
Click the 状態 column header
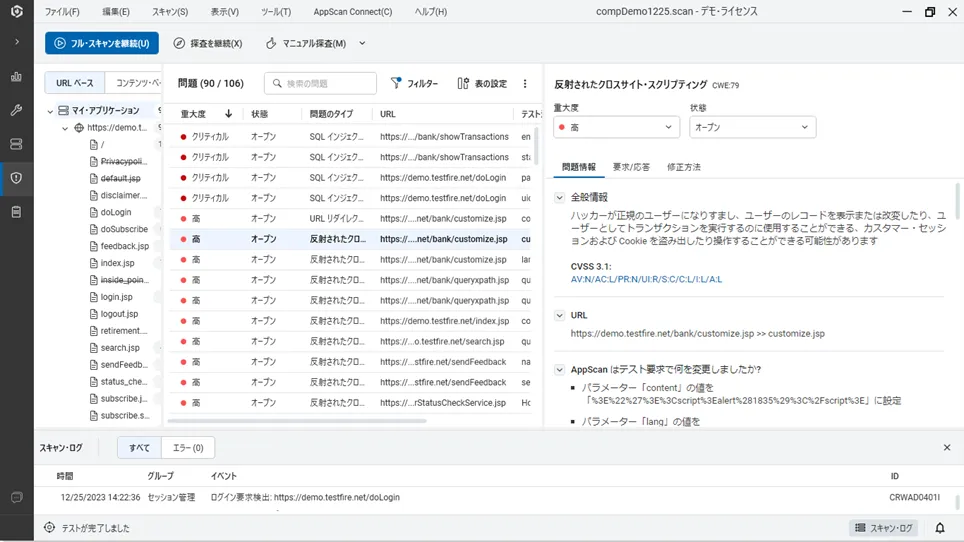point(259,114)
